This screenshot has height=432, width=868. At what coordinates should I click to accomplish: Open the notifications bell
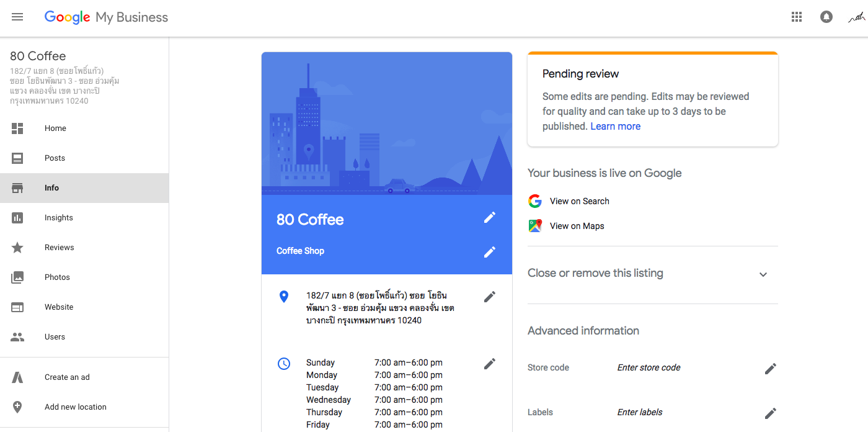(x=826, y=17)
